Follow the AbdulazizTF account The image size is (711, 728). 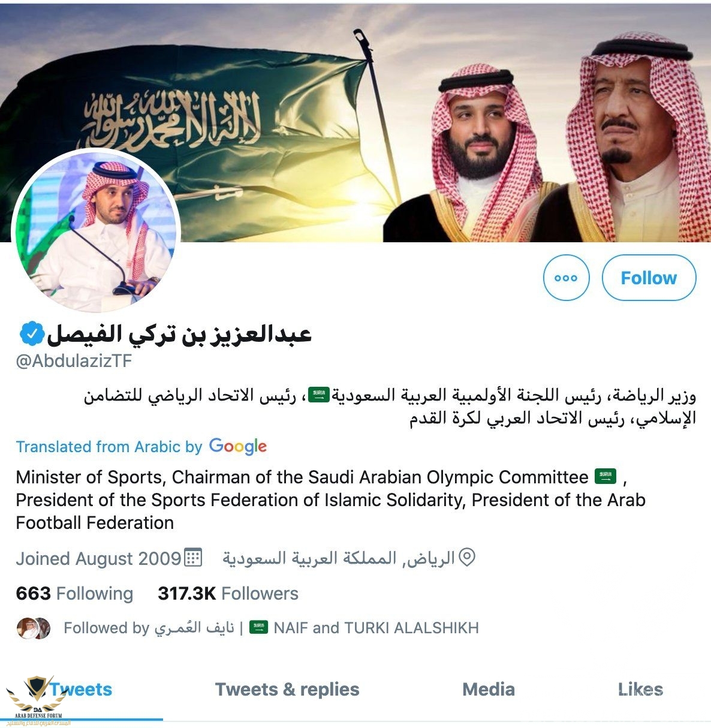(649, 278)
